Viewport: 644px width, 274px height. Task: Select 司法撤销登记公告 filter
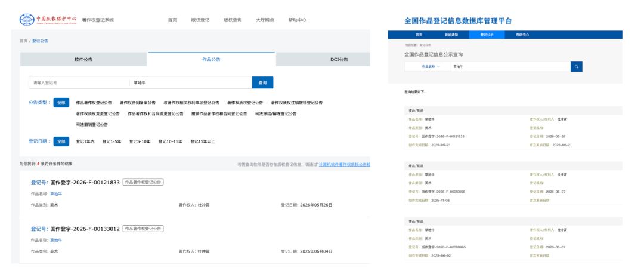click(x=92, y=124)
